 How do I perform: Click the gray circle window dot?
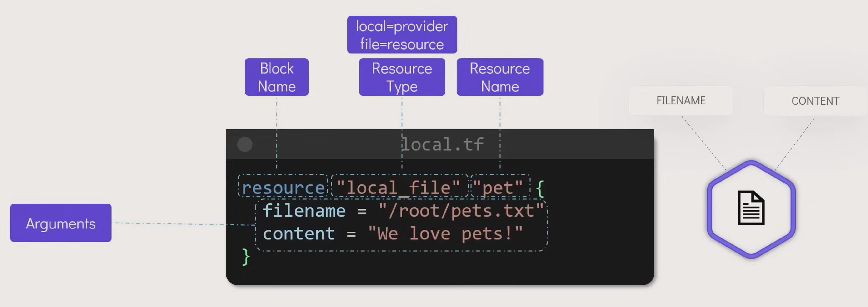(245, 144)
